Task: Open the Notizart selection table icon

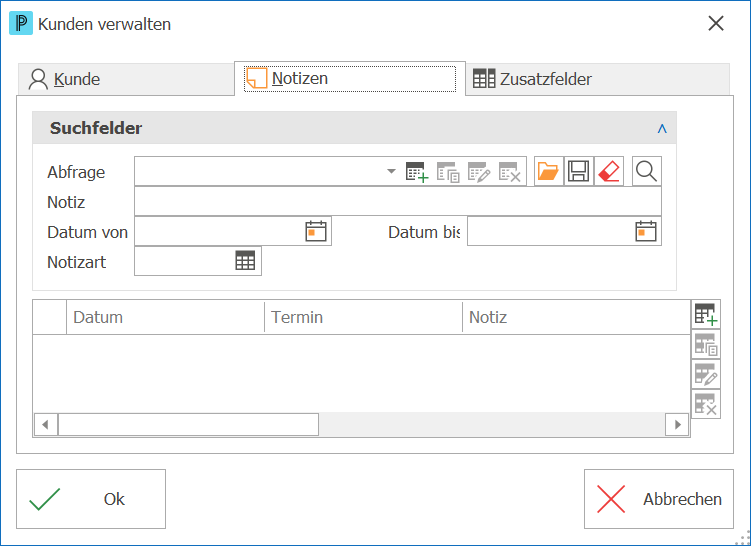Action: [x=245, y=261]
